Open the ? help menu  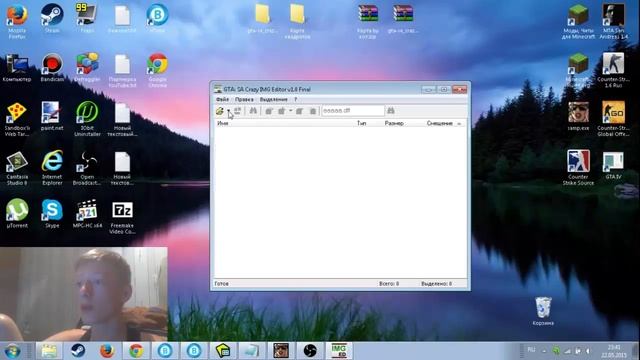[x=296, y=100]
